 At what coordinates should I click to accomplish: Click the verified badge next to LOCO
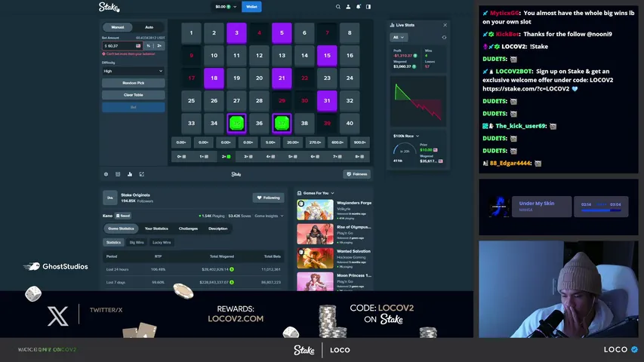[634, 350]
